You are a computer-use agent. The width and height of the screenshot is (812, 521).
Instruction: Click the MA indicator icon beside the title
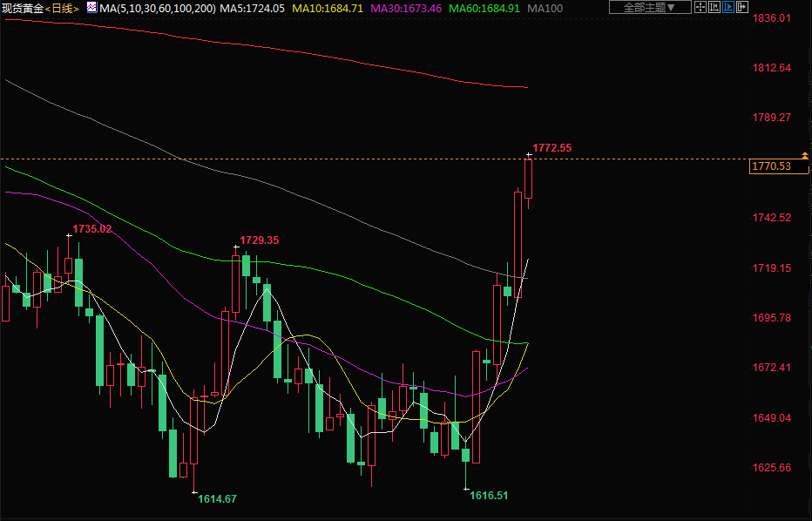coord(91,7)
